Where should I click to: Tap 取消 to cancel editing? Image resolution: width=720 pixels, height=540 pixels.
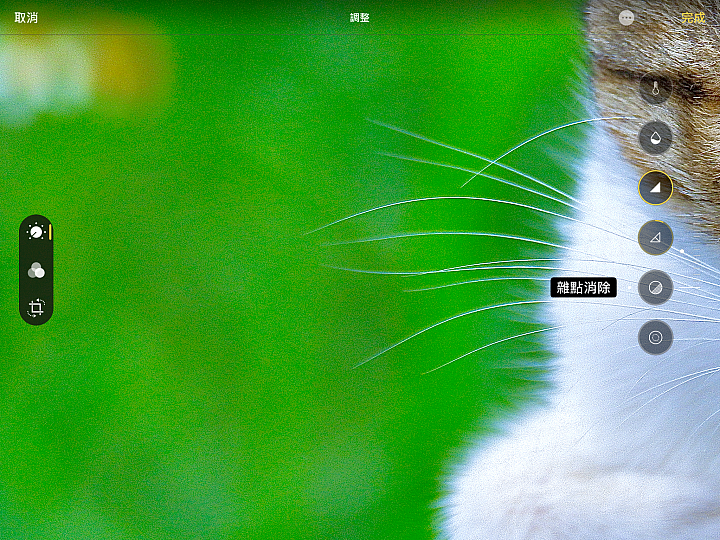click(x=26, y=18)
